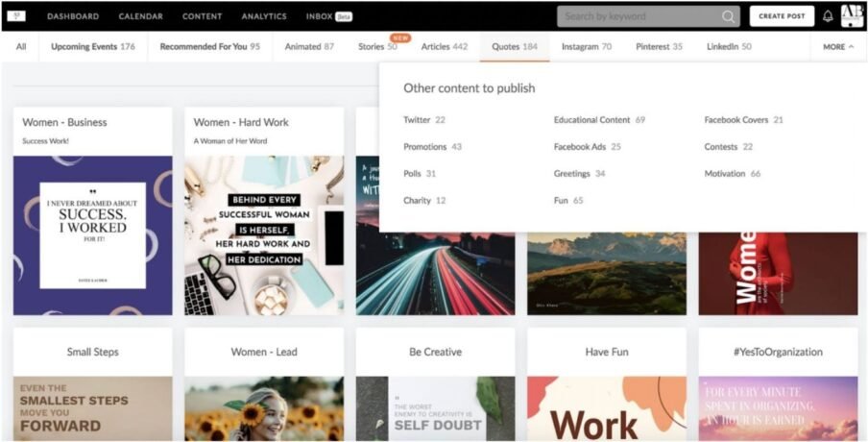Go to the Calendar menu item
Image resolution: width=868 pixels, height=442 pixels.
pyautogui.click(x=140, y=16)
